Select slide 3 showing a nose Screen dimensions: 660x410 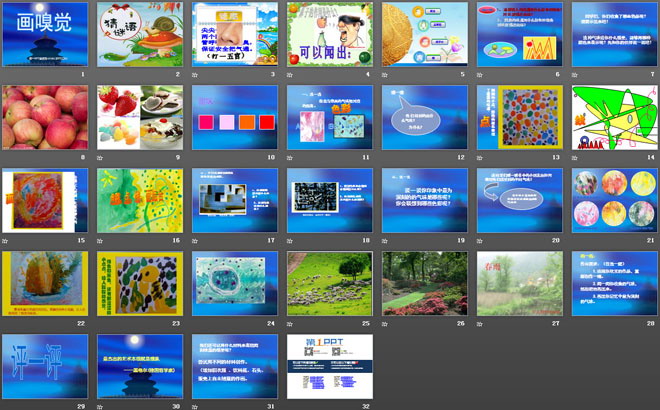click(235, 34)
